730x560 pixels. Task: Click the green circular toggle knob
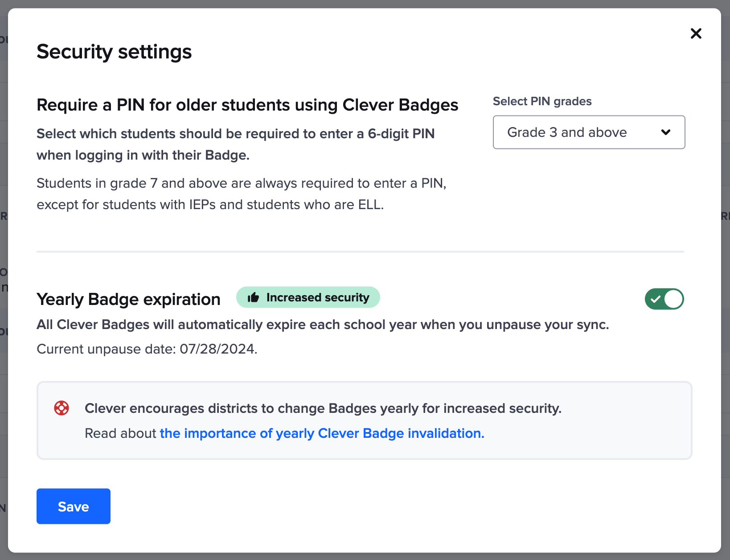point(673,299)
